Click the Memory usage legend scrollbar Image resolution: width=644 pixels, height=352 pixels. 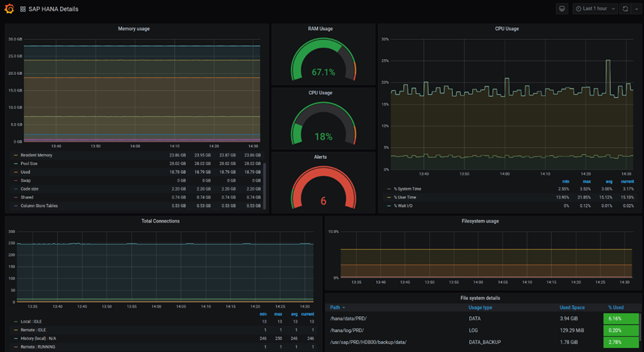[264, 186]
